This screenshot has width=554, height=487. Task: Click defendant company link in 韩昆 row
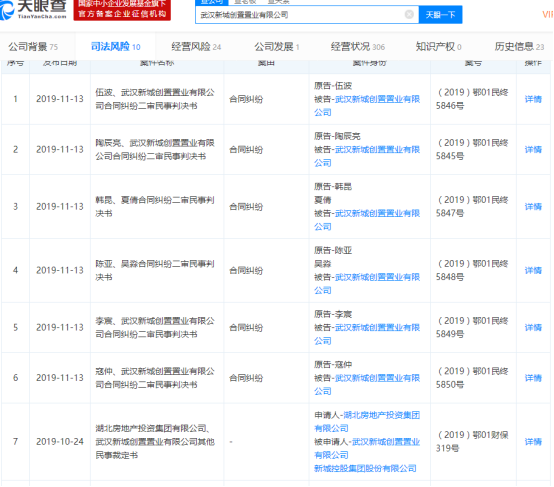tap(367, 220)
